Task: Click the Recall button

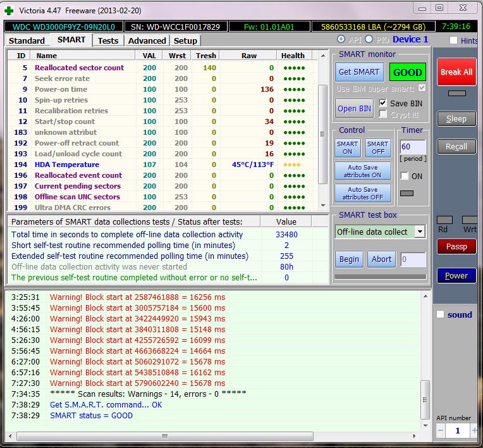Action: point(456,146)
